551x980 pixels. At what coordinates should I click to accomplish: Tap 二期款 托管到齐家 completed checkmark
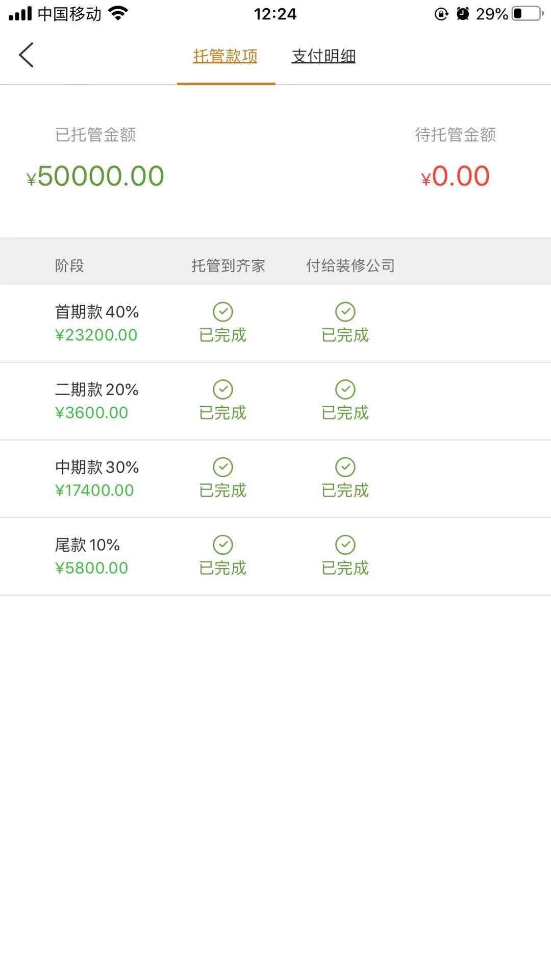coord(223,389)
